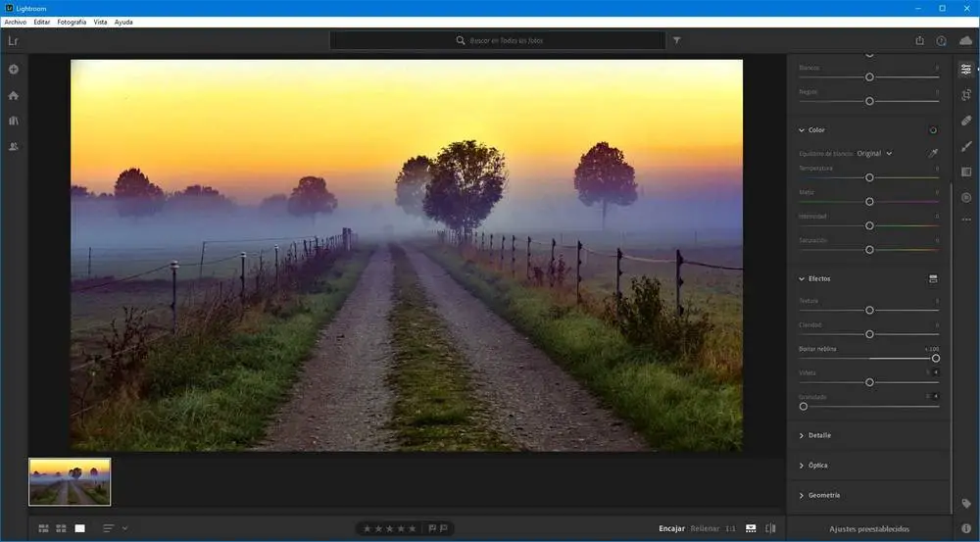Screen dimensions: 980x542
Task: Set rating to the first star
Action: (x=367, y=529)
